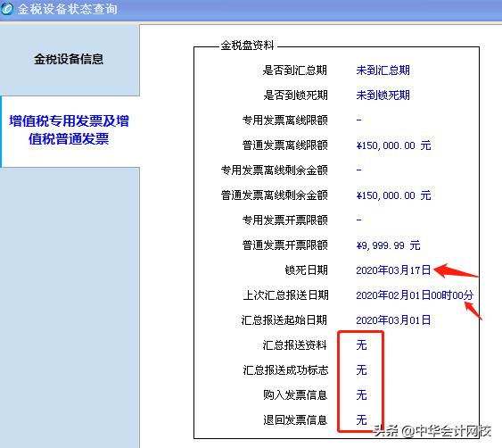Click the 普通发票开票限额 label
Viewport: 502px width, 448px height.
tap(285, 245)
